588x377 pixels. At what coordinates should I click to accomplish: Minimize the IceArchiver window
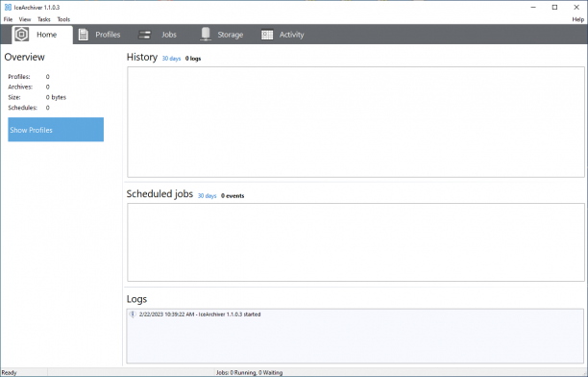(533, 7)
